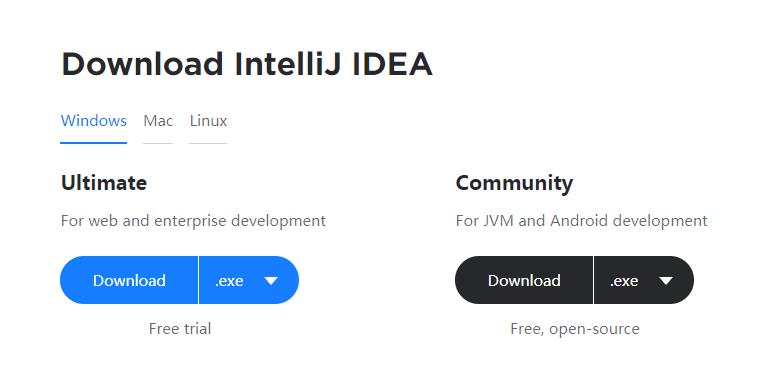
Task: Expand the Community installer format arrow
Action: click(x=666, y=281)
